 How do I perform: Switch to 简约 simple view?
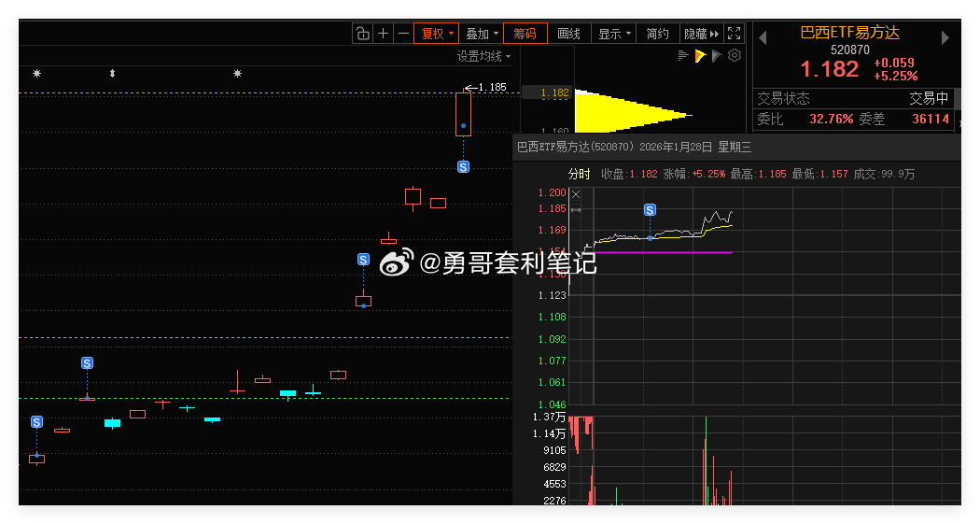point(657,33)
